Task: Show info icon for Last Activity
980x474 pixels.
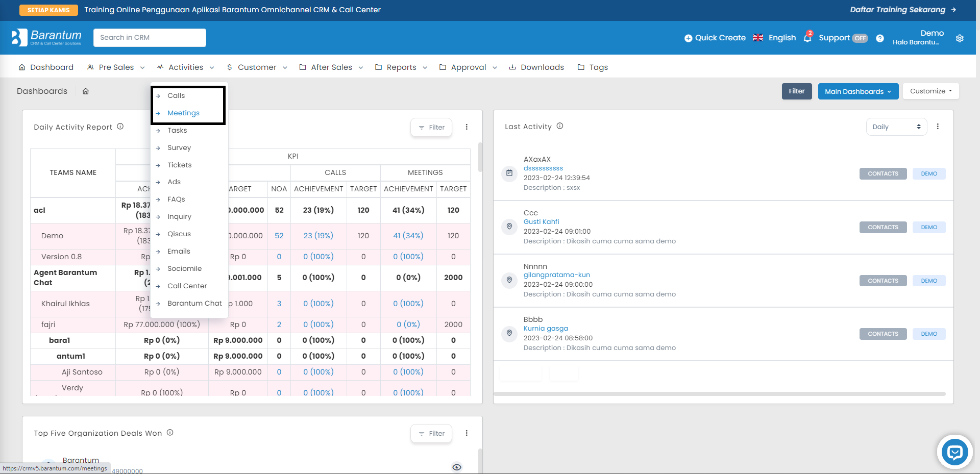Action: pyautogui.click(x=560, y=126)
